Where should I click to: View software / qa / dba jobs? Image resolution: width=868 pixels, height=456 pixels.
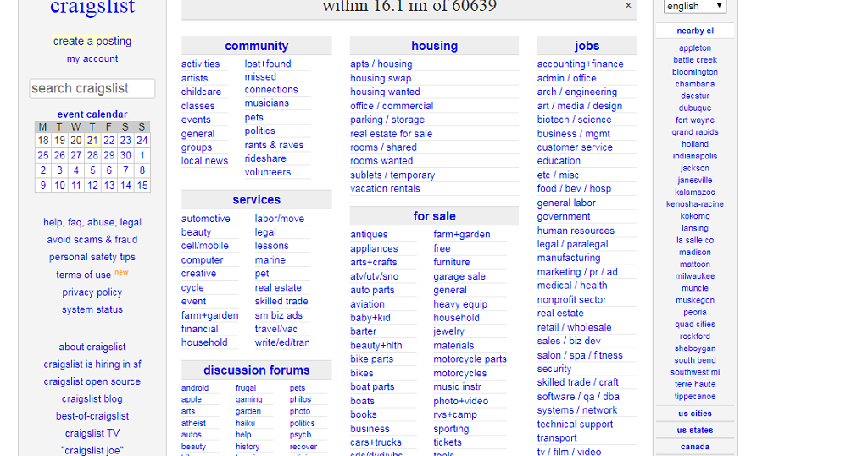[x=578, y=397]
